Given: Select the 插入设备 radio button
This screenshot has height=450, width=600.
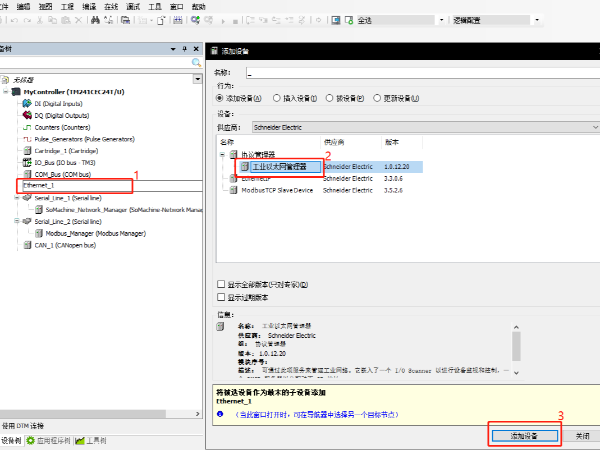Looking at the screenshot, I should [x=275, y=99].
